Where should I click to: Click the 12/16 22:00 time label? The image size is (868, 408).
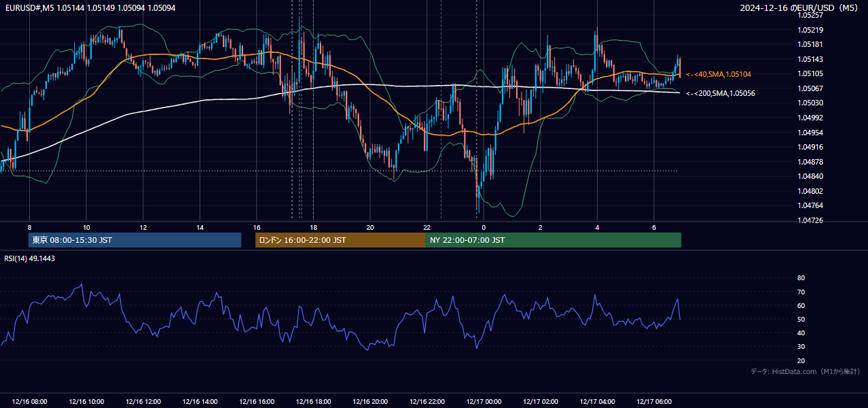(427, 402)
